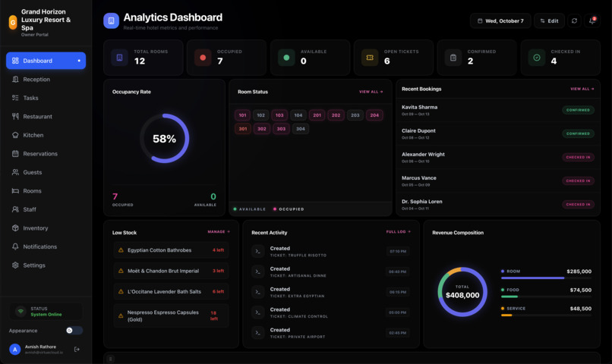
Task: Click Nespresso Espresso Capsules (Gold) item
Action: pos(171,315)
